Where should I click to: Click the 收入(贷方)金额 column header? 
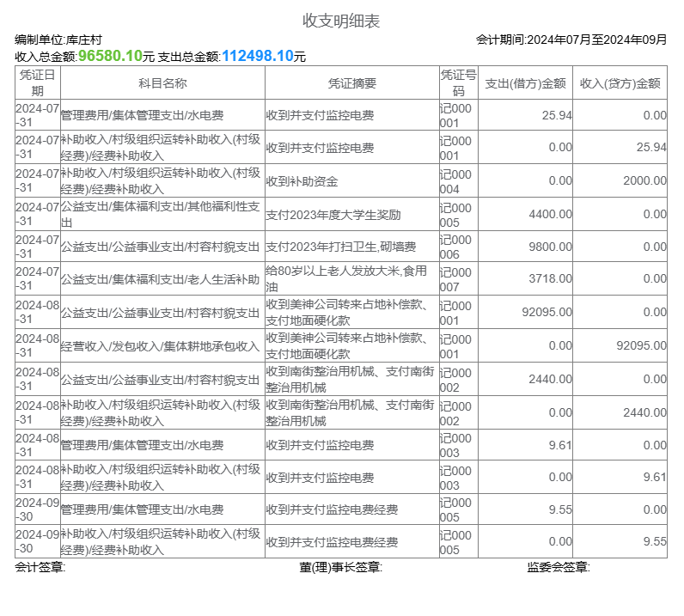pos(620,83)
